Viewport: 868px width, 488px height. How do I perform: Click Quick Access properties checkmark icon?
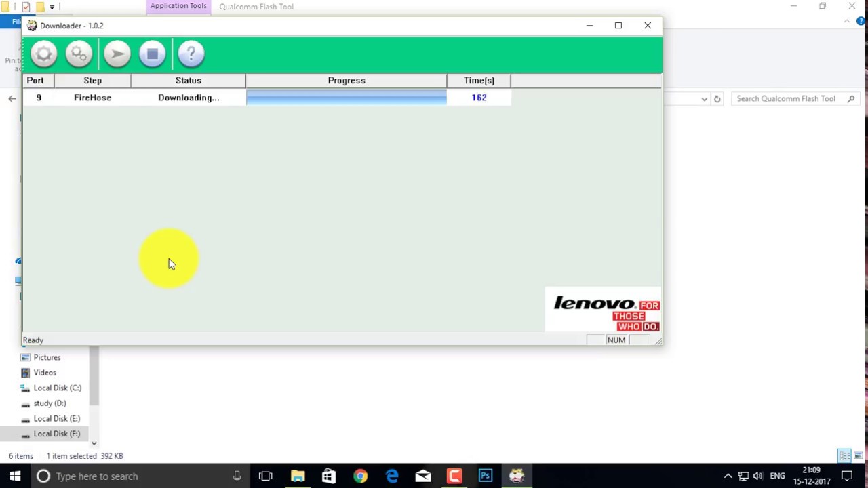26,7
